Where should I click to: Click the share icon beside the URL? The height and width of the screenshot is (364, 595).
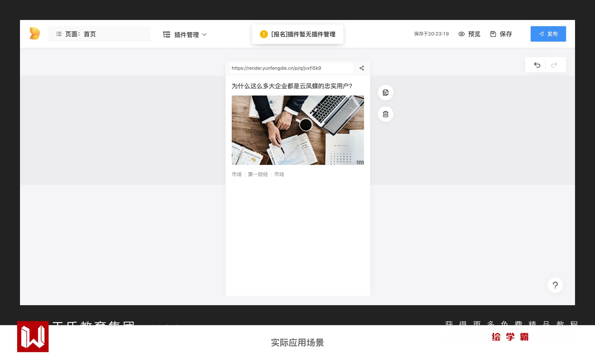(362, 68)
